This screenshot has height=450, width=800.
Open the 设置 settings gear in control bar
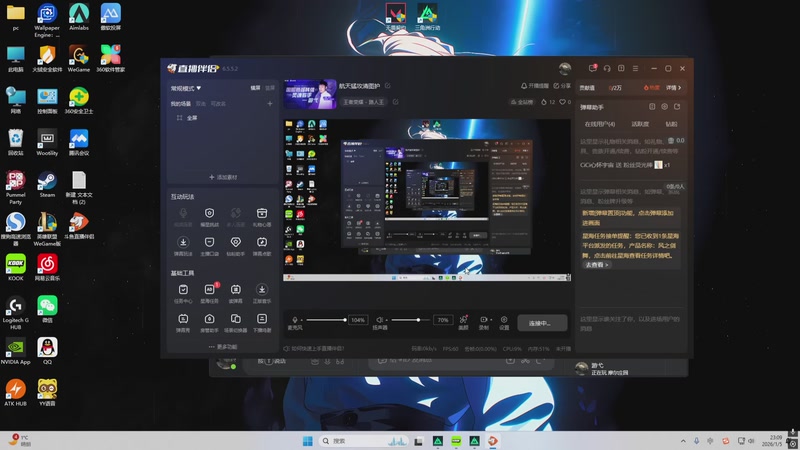pyautogui.click(x=504, y=322)
